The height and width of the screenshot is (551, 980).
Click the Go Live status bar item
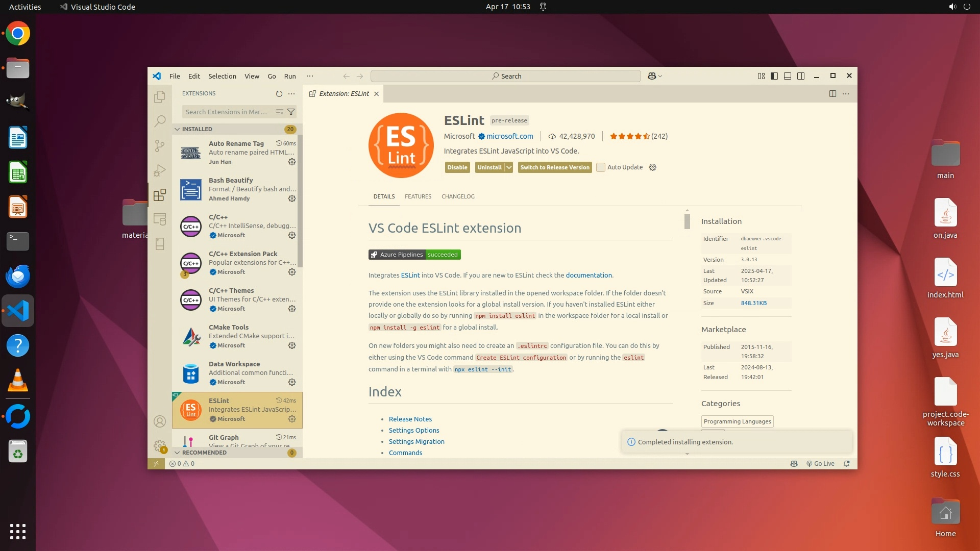point(820,464)
